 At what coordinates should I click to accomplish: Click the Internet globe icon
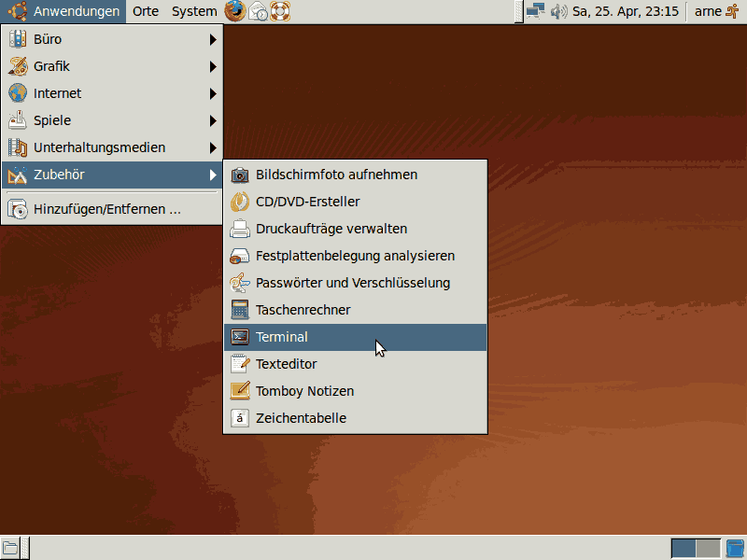18,93
